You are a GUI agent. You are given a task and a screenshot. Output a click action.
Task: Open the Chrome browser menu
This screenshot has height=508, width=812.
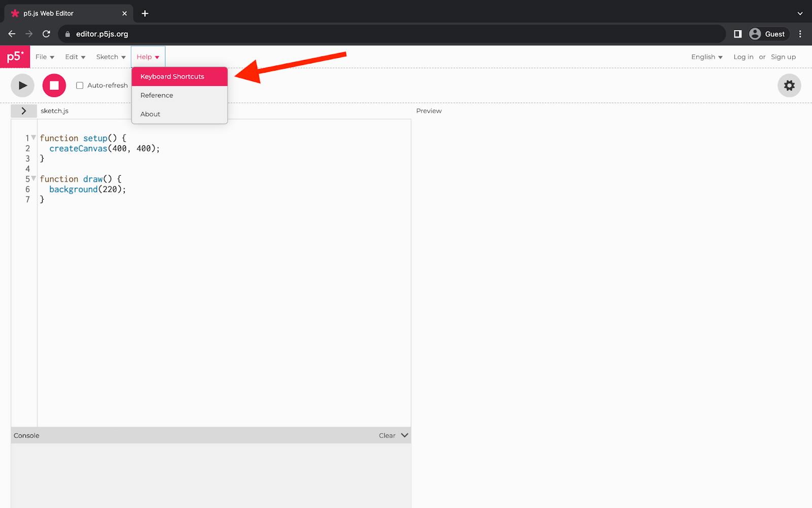click(x=800, y=34)
